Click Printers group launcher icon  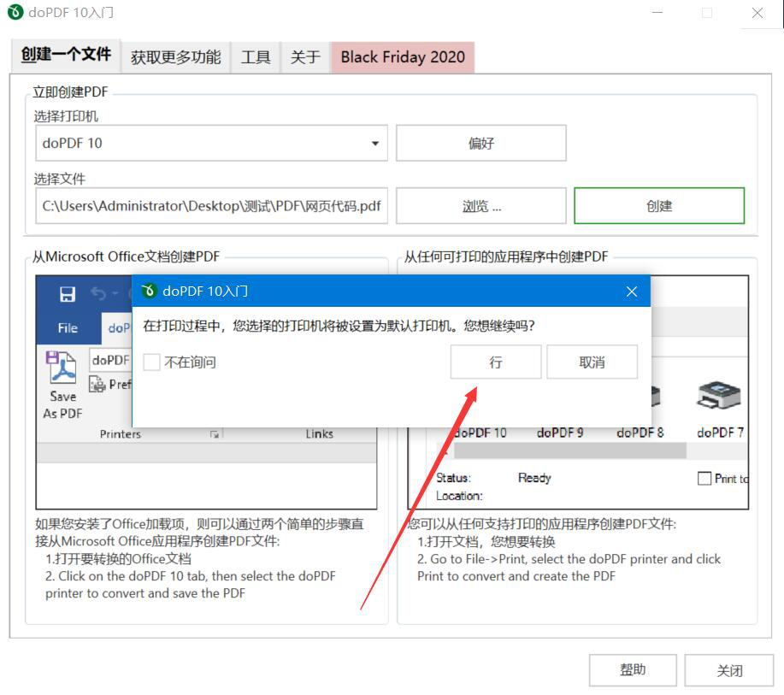tap(215, 434)
